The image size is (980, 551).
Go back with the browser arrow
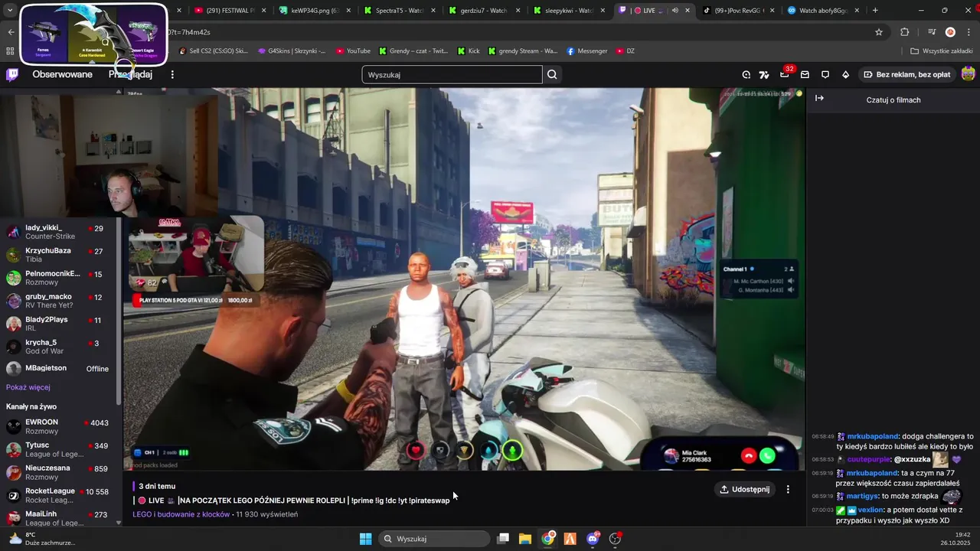pyautogui.click(x=11, y=32)
